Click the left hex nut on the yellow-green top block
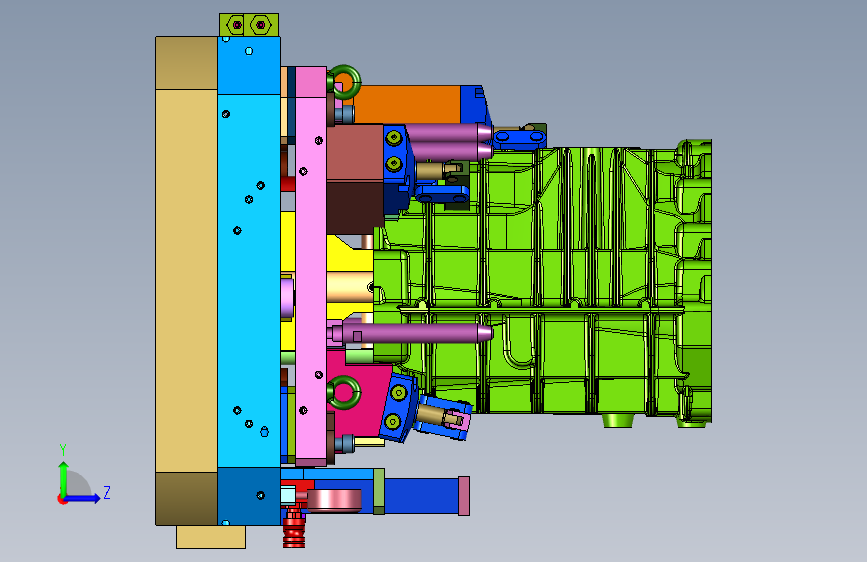 tap(237, 25)
